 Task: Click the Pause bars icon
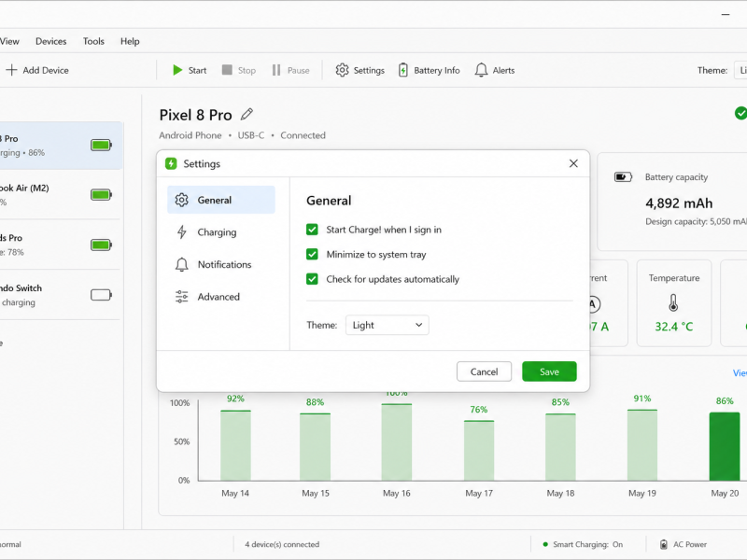coord(276,71)
